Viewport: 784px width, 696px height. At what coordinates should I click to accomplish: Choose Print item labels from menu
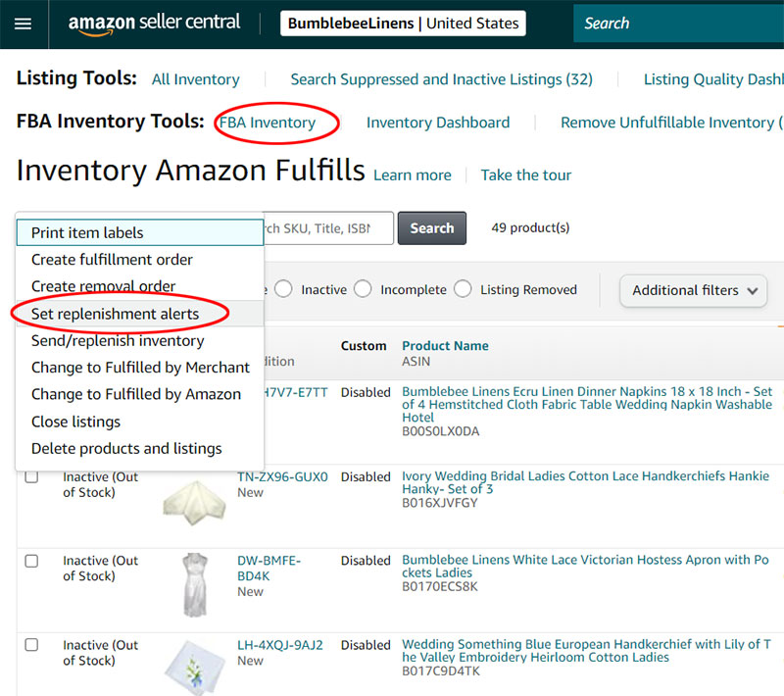pos(87,232)
